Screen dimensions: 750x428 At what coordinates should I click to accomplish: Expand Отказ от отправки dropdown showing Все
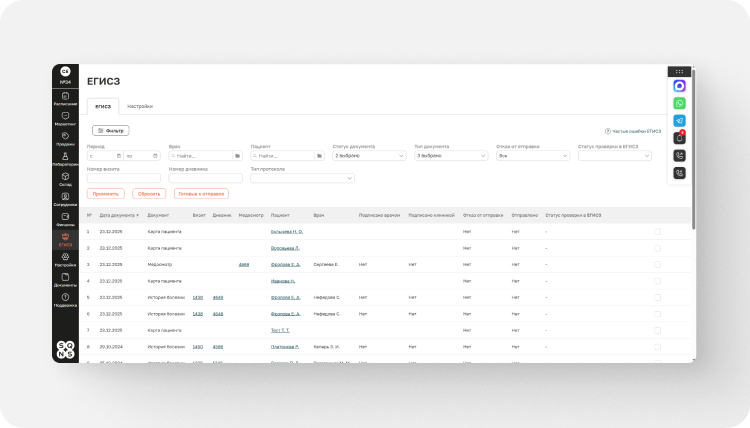533,156
